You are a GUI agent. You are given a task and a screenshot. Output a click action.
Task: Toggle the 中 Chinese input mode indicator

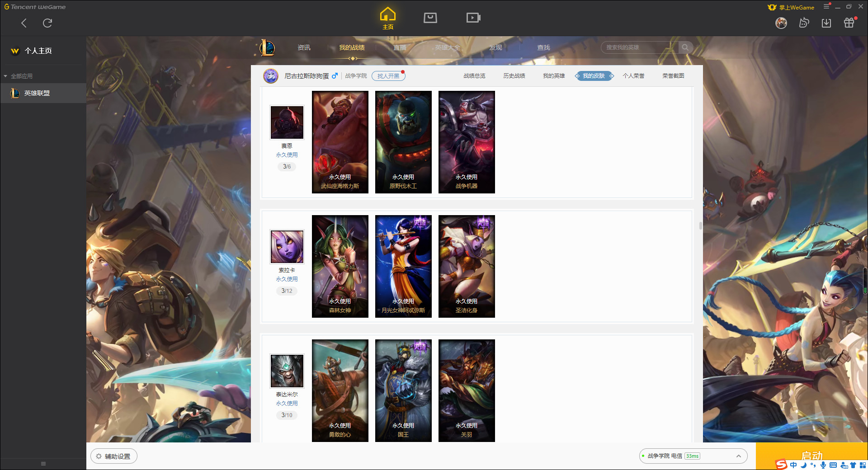pos(793,465)
